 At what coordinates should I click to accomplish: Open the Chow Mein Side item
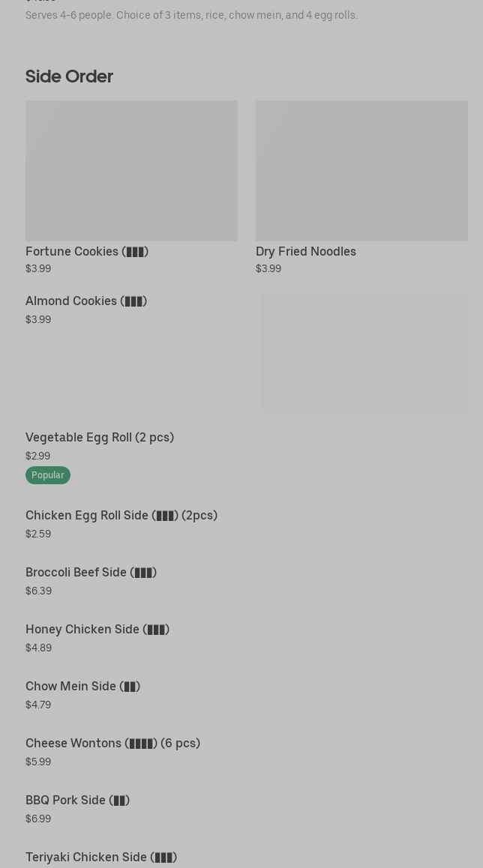click(82, 686)
